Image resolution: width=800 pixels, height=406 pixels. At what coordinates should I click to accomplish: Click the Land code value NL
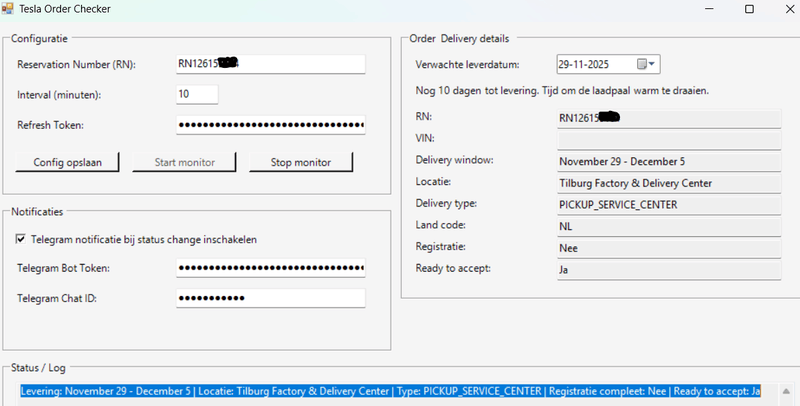(669, 226)
